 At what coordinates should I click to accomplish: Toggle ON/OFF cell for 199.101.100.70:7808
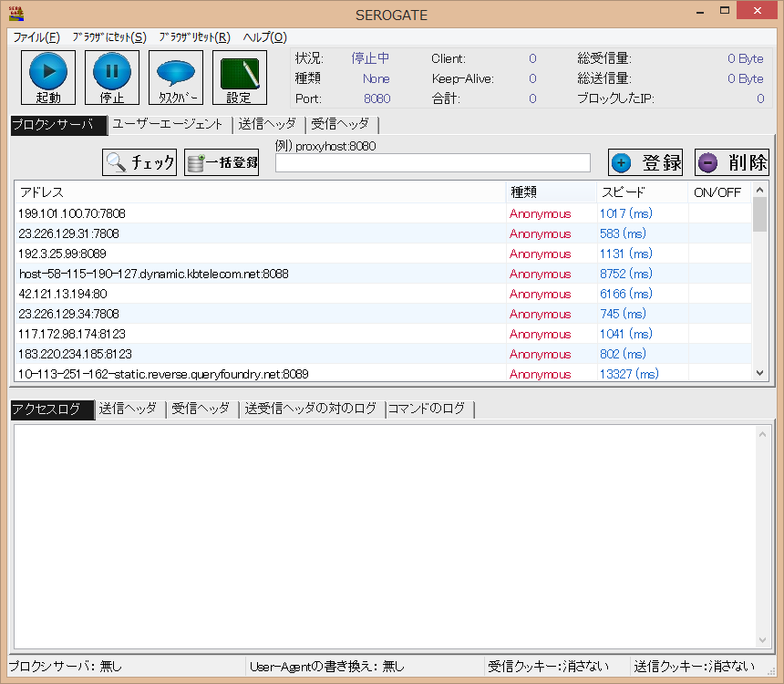point(719,213)
